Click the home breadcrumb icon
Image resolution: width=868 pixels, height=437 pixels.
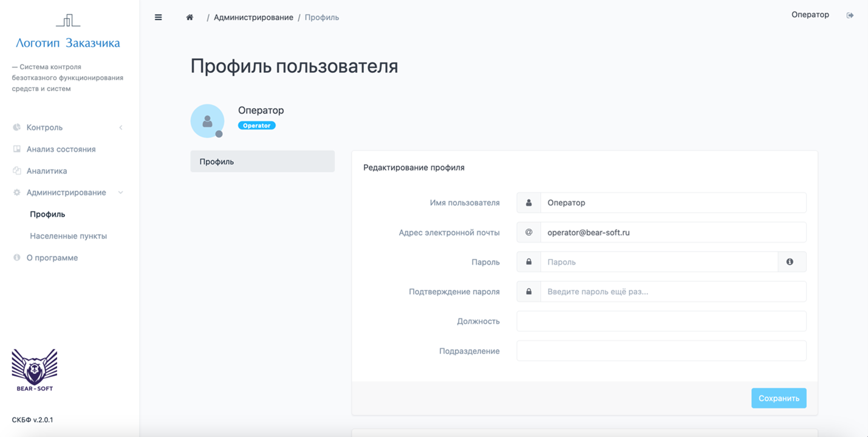tap(189, 17)
